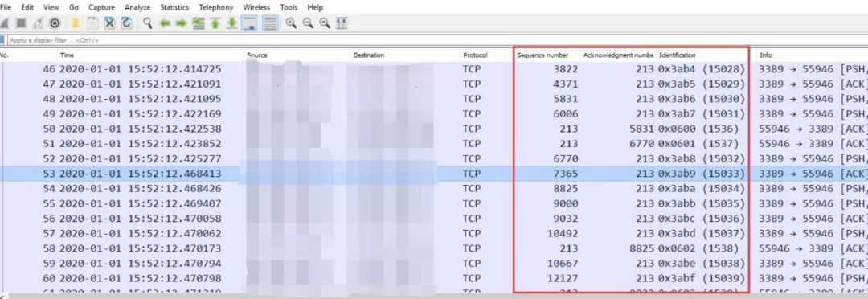868x299 pixels.
Task: Go to specified packet icon
Action: pos(198,23)
